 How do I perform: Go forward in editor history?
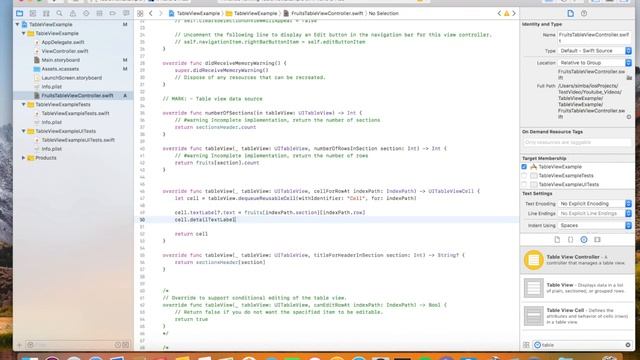(160, 13)
